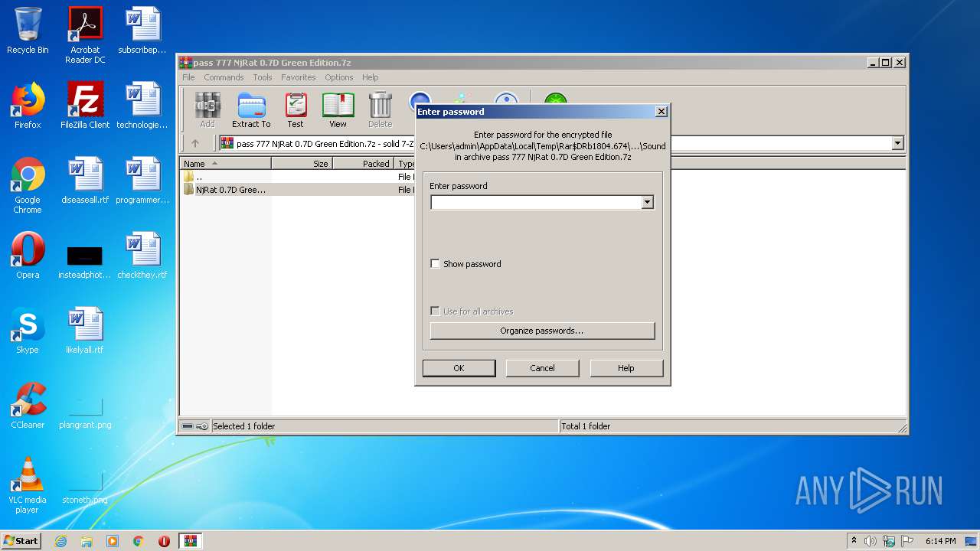Click Internet Explorer taskbar icon

pyautogui.click(x=60, y=541)
